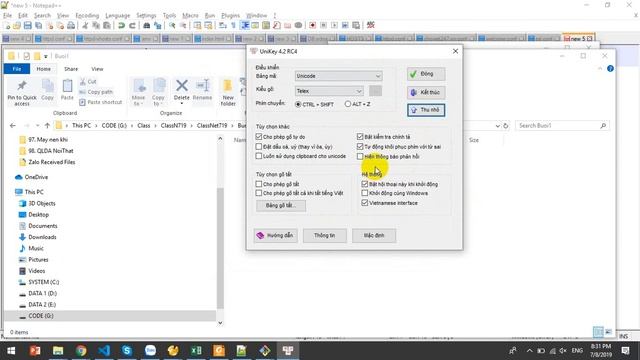The height and width of the screenshot is (360, 640).
Task: Enable 'Cho phép gõ tắt' checkbox
Action: pyautogui.click(x=259, y=184)
